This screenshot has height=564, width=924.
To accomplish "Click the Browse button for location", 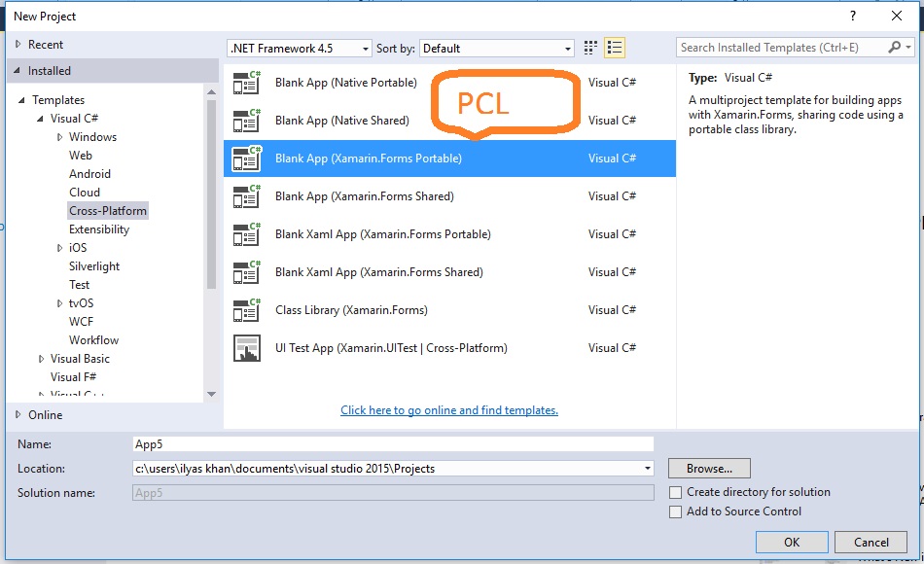I will click(x=708, y=468).
